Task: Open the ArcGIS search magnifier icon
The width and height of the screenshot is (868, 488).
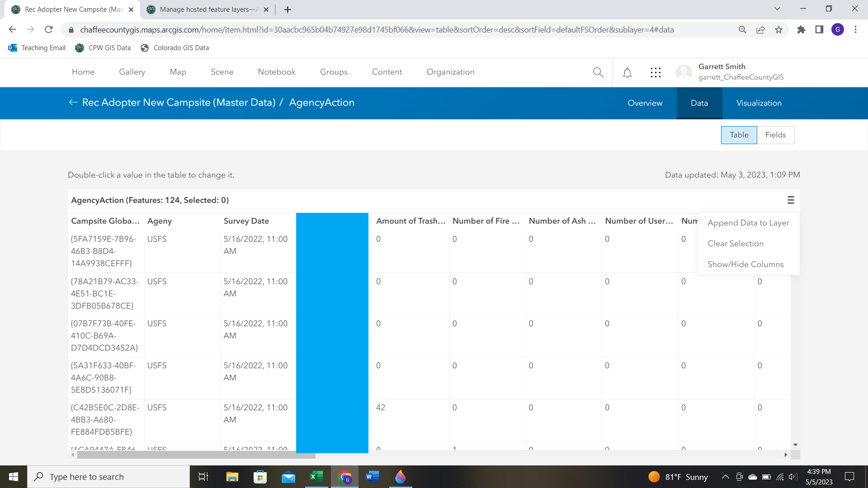Action: point(598,72)
